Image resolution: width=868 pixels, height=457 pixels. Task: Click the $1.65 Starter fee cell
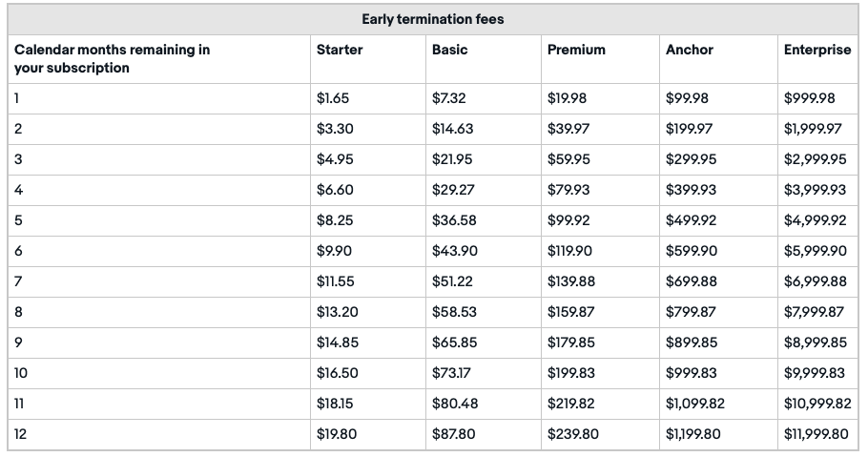pyautogui.click(x=333, y=98)
